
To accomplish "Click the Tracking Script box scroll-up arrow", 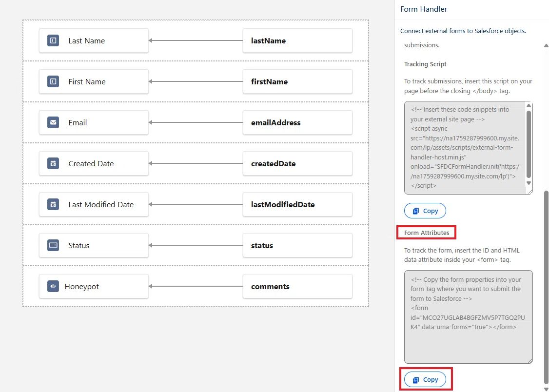I will [x=529, y=106].
